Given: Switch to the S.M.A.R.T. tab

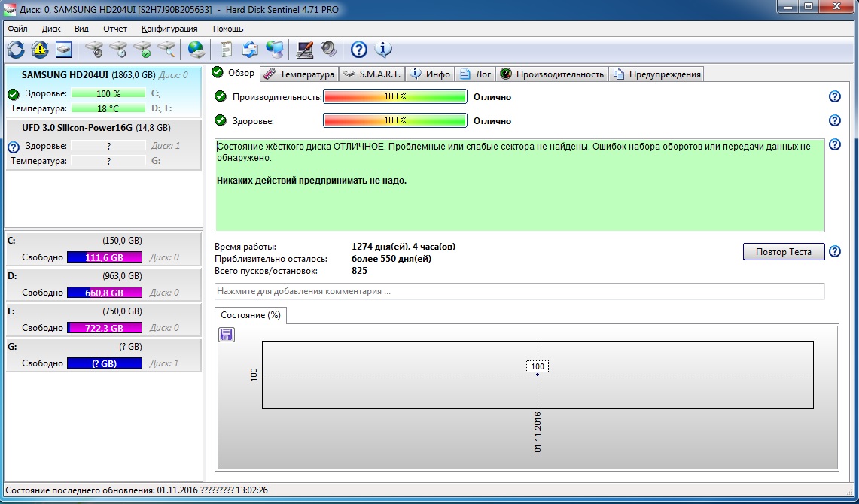Looking at the screenshot, I should pos(373,74).
